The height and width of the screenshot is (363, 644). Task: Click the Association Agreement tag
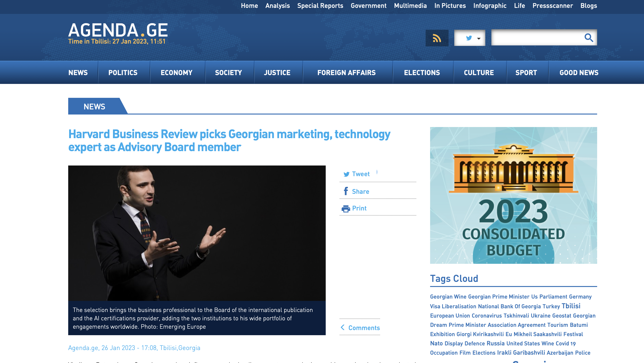coord(516,325)
